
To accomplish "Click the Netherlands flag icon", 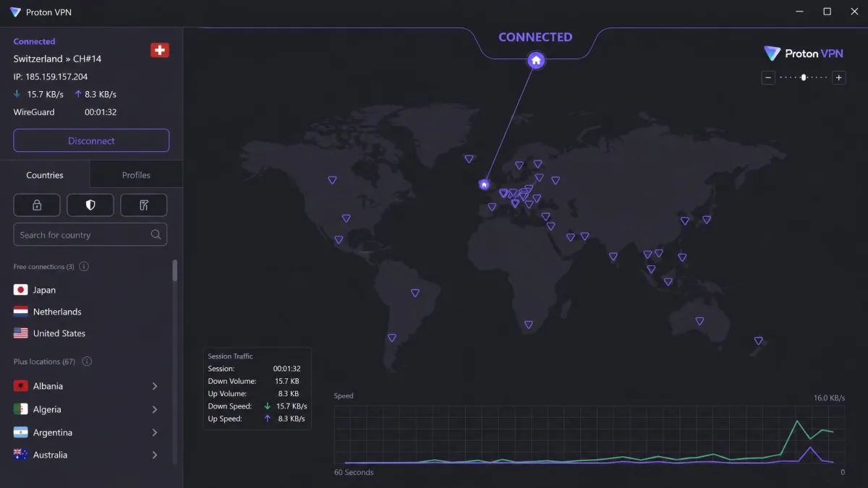I will (x=21, y=312).
